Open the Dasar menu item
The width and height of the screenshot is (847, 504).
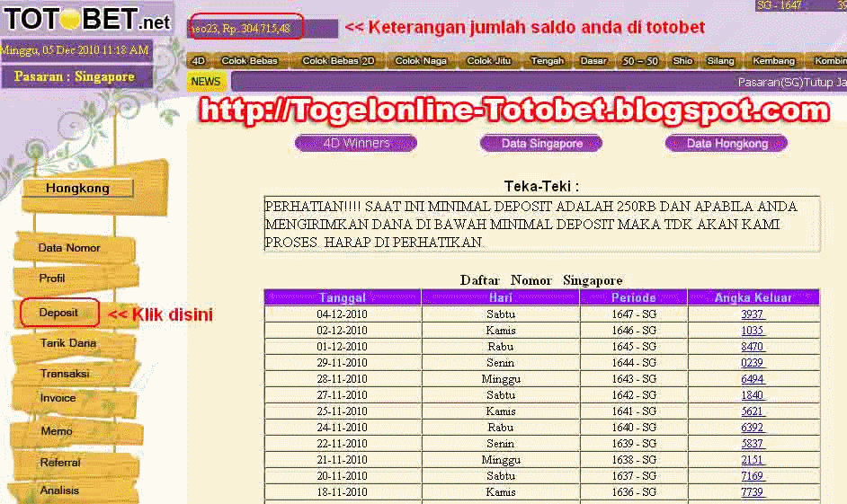[593, 60]
